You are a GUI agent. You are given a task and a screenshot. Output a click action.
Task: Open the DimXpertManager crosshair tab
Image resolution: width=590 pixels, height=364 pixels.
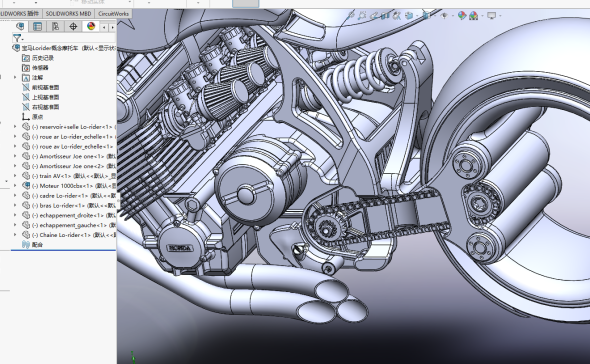pyautogui.click(x=73, y=26)
